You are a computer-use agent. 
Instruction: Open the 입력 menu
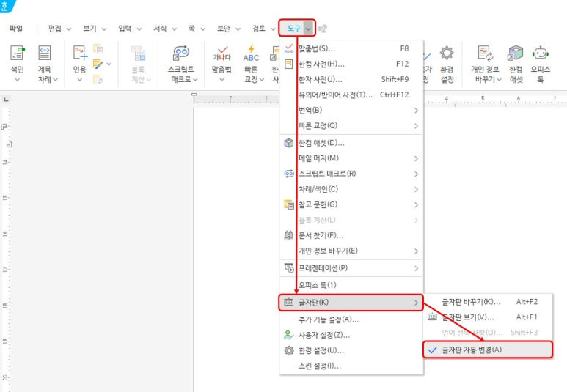(125, 29)
